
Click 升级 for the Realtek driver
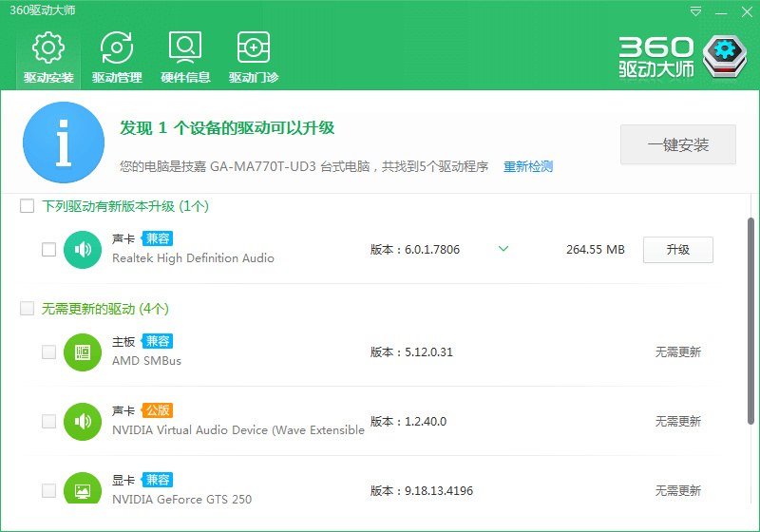coord(678,250)
